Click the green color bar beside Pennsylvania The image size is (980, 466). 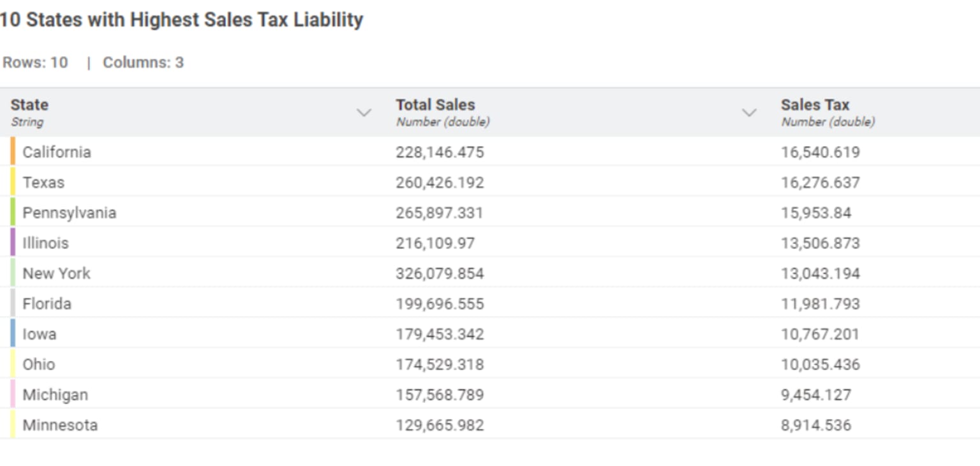[x=13, y=212]
